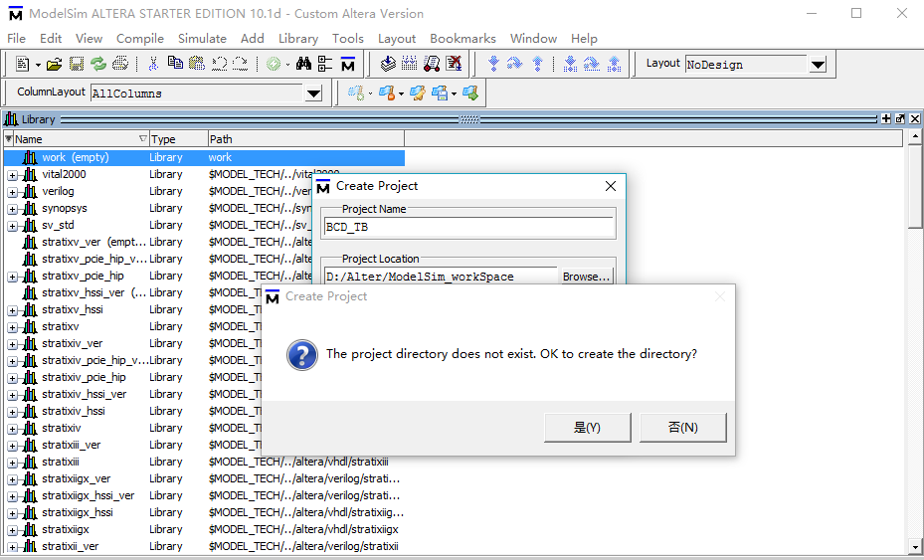This screenshot has height=560, width=924.
Task: Open the Layout NoDesign dropdown arrow
Action: tap(818, 65)
